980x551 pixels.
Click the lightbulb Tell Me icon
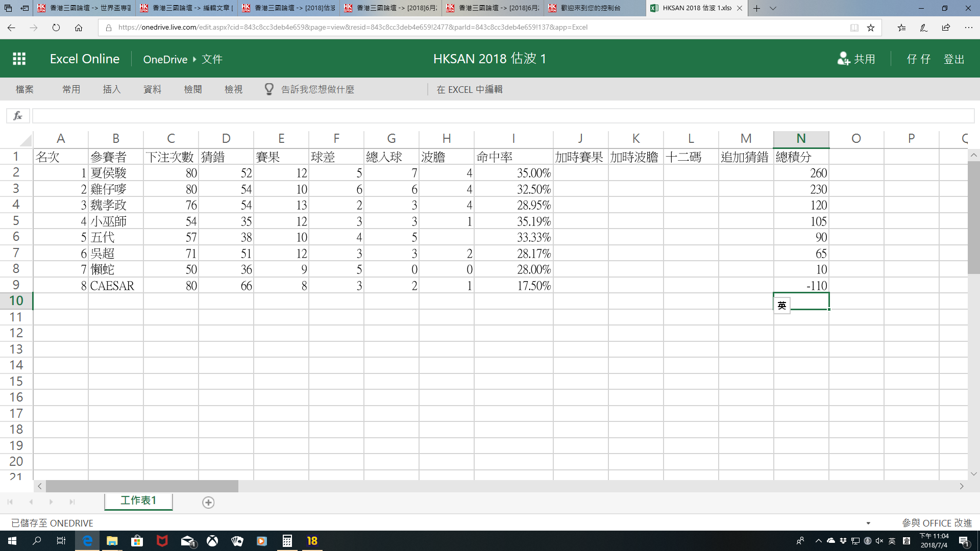pyautogui.click(x=269, y=89)
